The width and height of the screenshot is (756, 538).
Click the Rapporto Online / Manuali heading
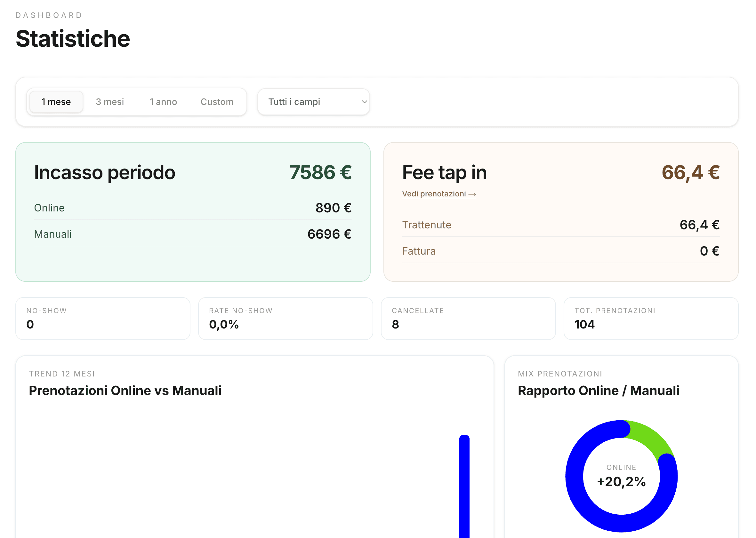pos(599,391)
